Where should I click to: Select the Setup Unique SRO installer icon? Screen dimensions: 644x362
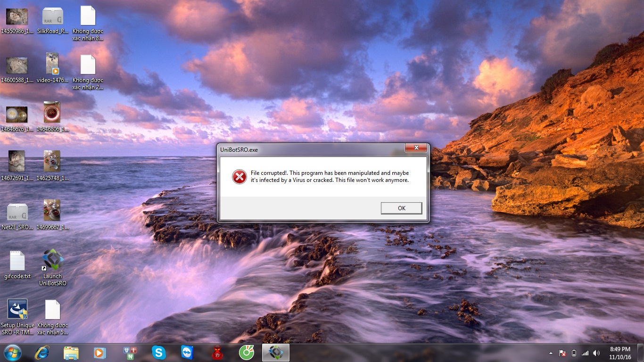tap(17, 317)
